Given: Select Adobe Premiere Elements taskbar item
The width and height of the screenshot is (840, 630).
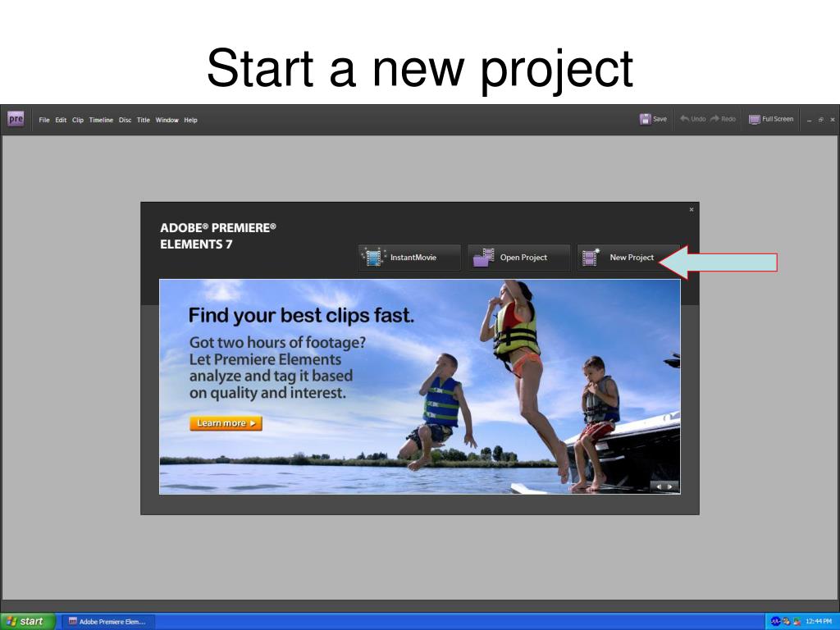Looking at the screenshot, I should click(x=108, y=622).
